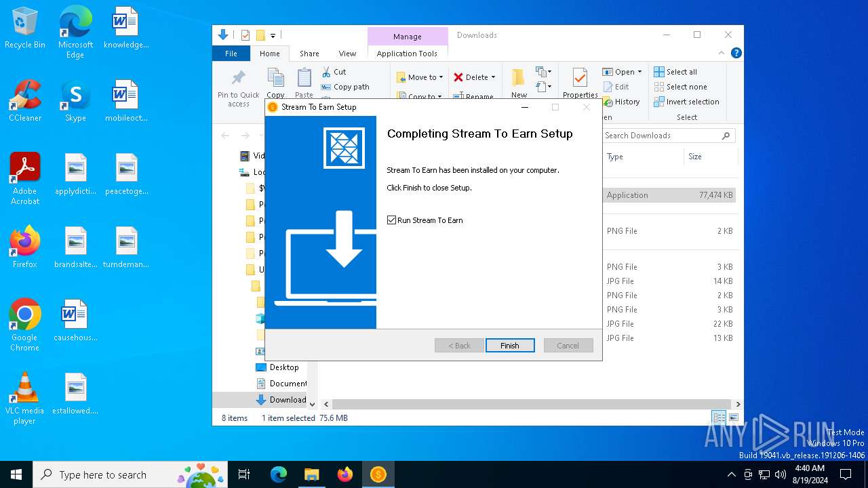This screenshot has height=488, width=868.
Task: Open the Application Tools tab
Action: pos(407,54)
